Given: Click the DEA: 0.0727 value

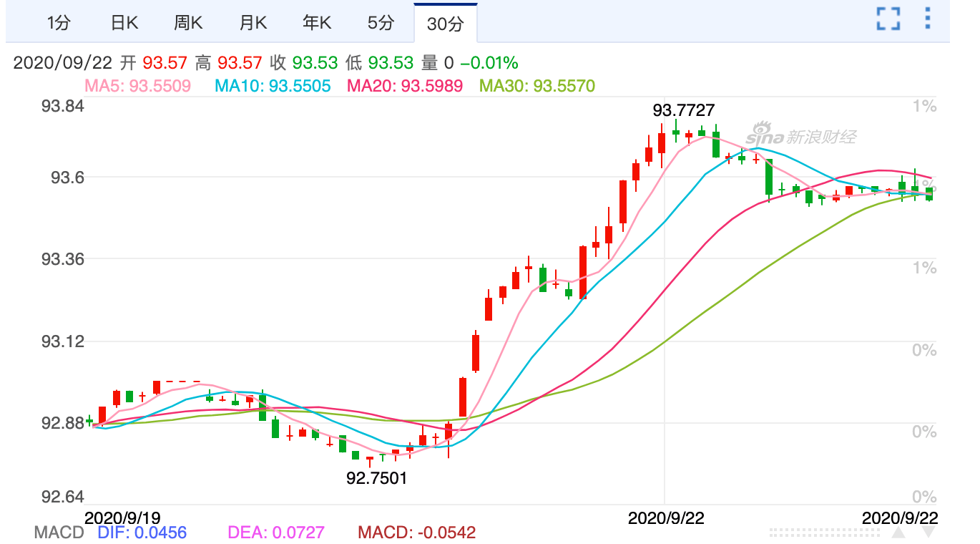Looking at the screenshot, I should tap(276, 533).
